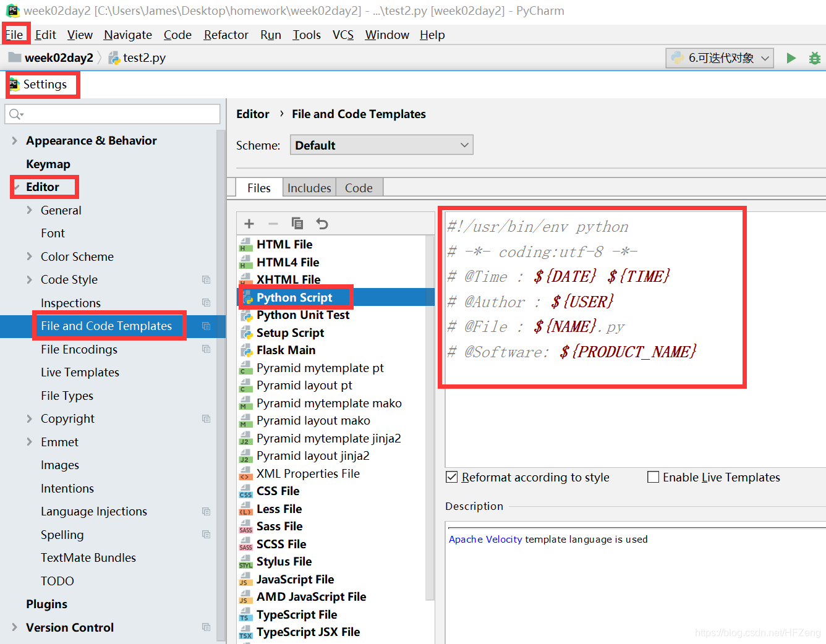Open the Apache Velocity link
The height and width of the screenshot is (644, 826).
(x=485, y=540)
